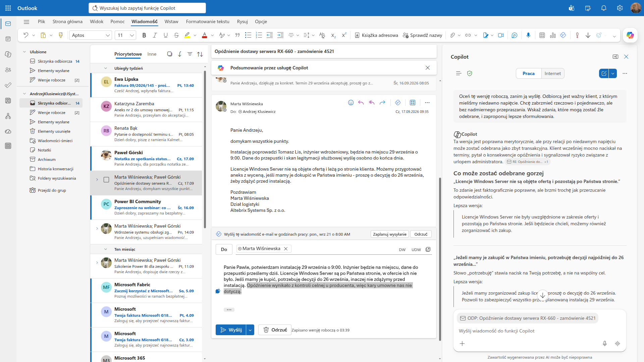This screenshot has height=362, width=644.
Task: Open the Plik menu
Action: point(42,22)
